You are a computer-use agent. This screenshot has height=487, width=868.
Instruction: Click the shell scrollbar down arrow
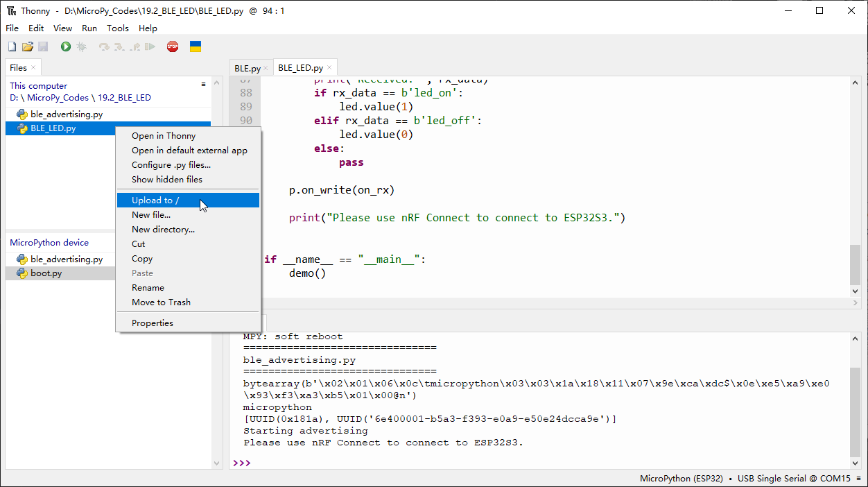[856, 463]
